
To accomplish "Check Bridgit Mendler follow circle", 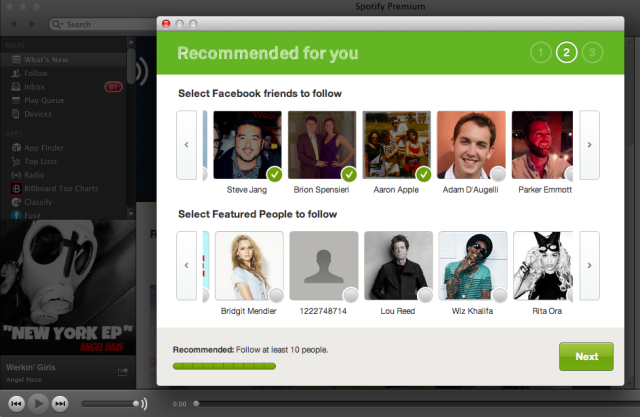I will pyautogui.click(x=276, y=295).
